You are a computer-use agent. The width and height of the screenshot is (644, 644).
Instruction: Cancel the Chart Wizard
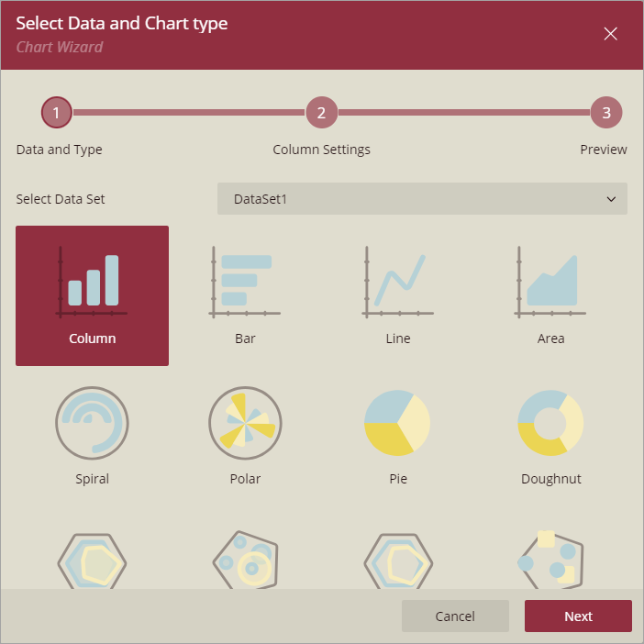[455, 616]
